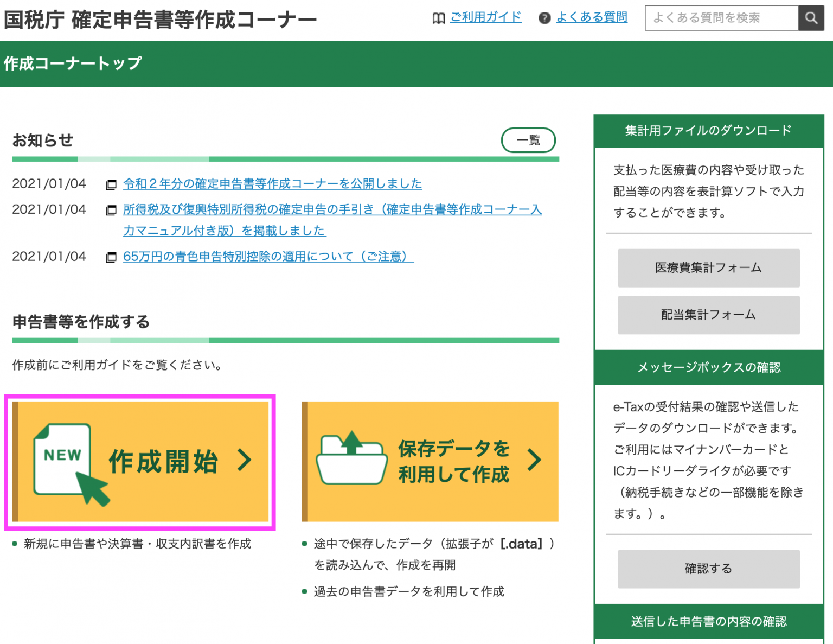Click the メッセージボックスの確認 panel header
The height and width of the screenshot is (644, 833).
pos(709,368)
